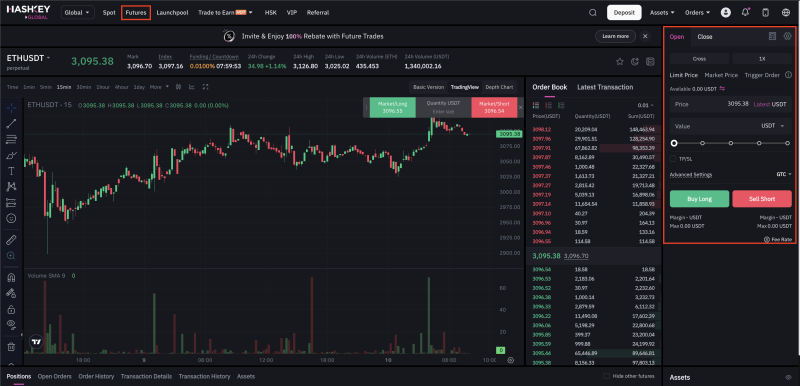This screenshot has height=386, width=800.
Task: Add ETHUSDT to favorites star
Action: pyautogui.click(x=620, y=62)
